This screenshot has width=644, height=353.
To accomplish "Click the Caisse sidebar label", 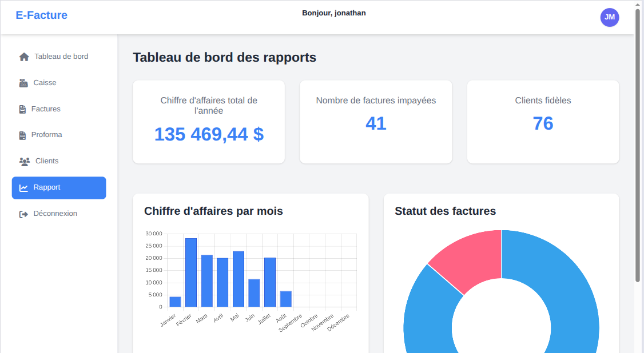I will pos(44,82).
